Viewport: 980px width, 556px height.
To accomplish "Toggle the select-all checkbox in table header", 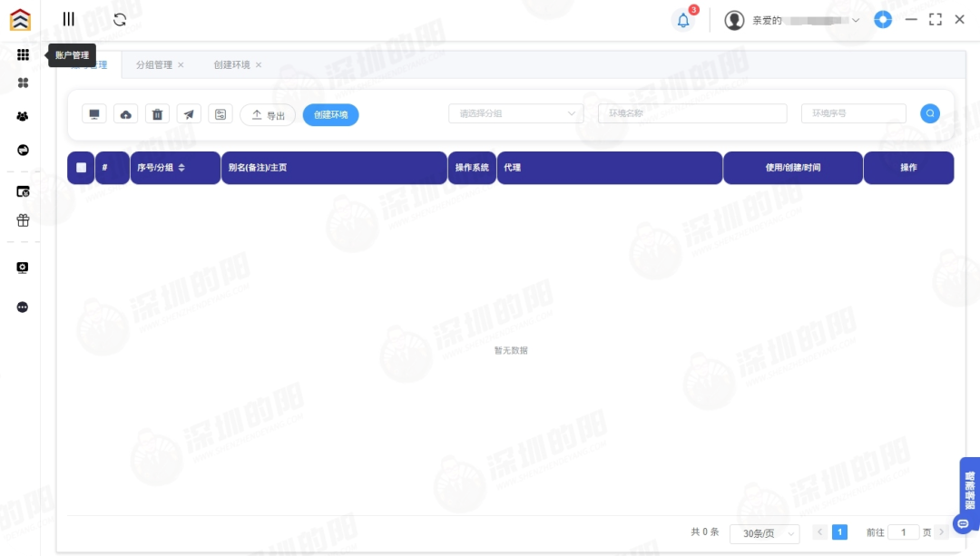I will pyautogui.click(x=80, y=167).
